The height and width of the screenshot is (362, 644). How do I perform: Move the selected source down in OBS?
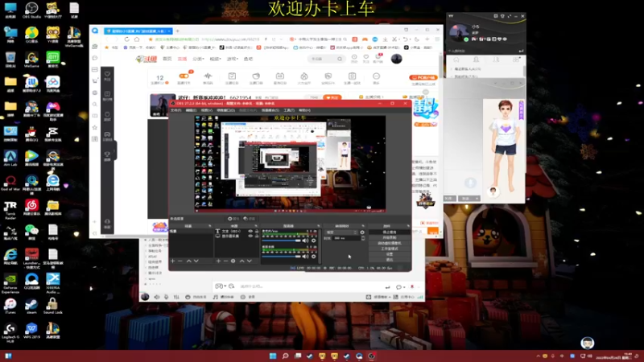[x=250, y=261]
